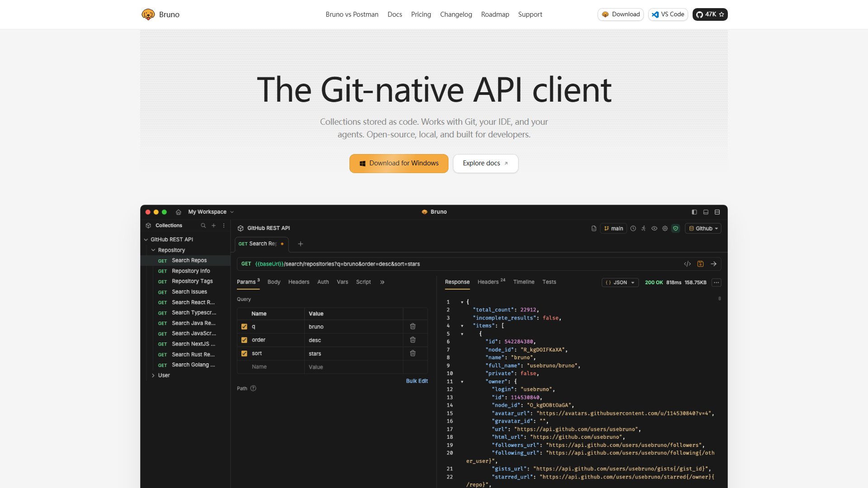Click the GitHub REST API cube icon
This screenshot has height=488, width=868.
coord(241,229)
